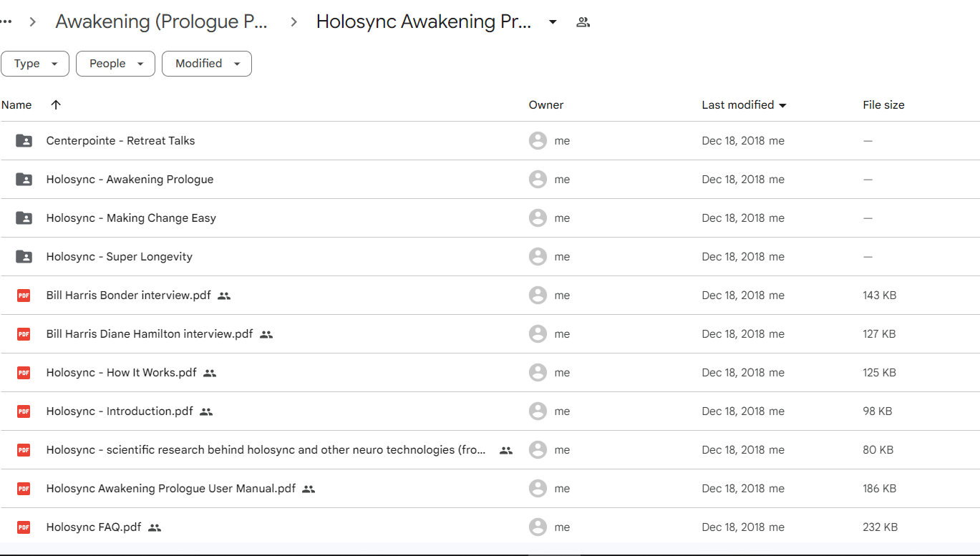Click the folder icon for Holosync - Super Longevity
980x556 pixels.
[24, 257]
